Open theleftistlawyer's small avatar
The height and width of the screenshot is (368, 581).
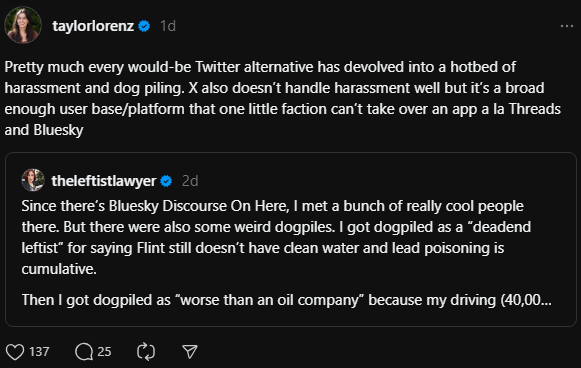33,180
